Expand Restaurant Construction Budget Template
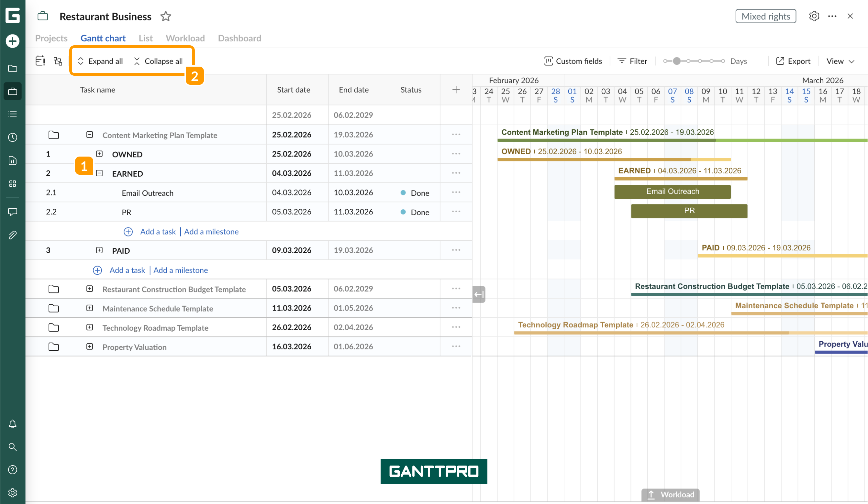Screen dimensions: 868x504 tap(90, 289)
